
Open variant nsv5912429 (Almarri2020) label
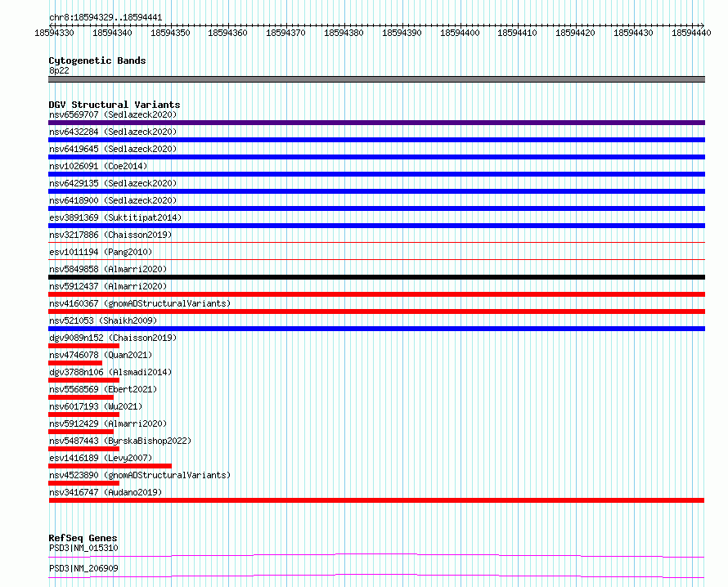(x=108, y=423)
